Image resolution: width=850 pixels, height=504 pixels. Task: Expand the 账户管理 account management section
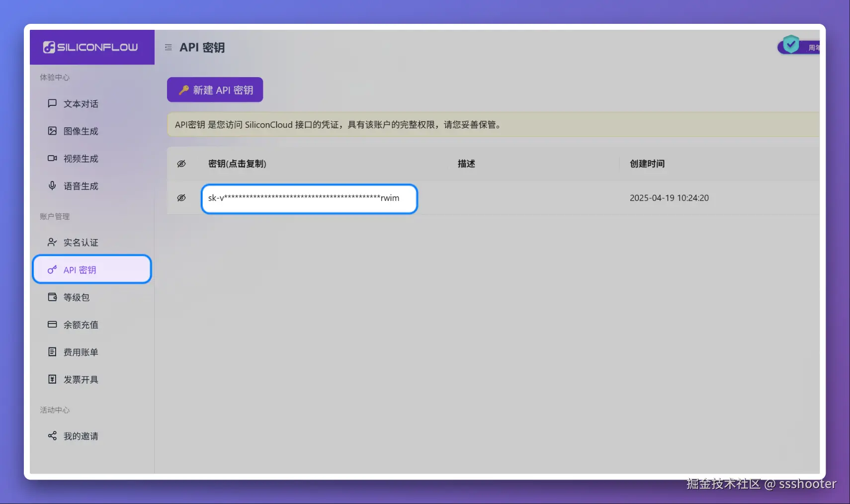point(54,216)
